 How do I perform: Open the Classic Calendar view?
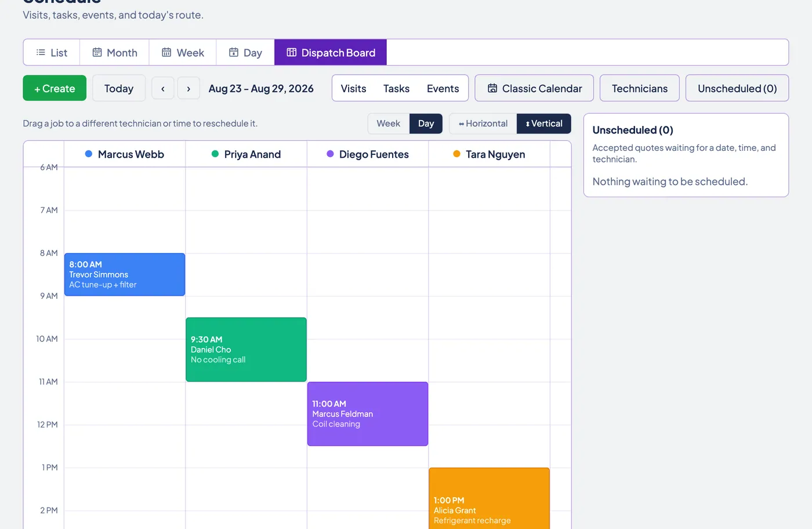point(534,88)
